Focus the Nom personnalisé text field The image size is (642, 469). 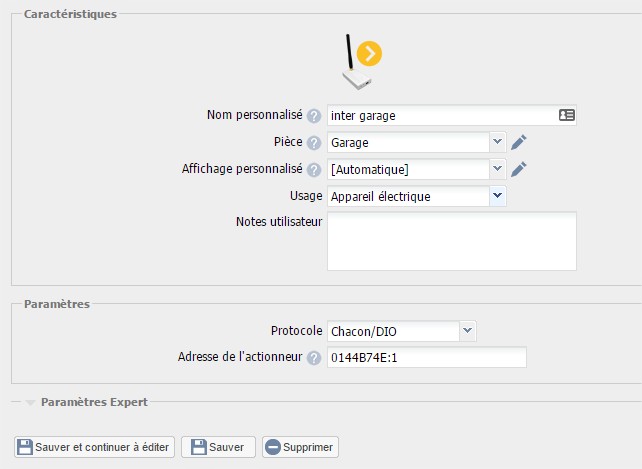point(440,116)
